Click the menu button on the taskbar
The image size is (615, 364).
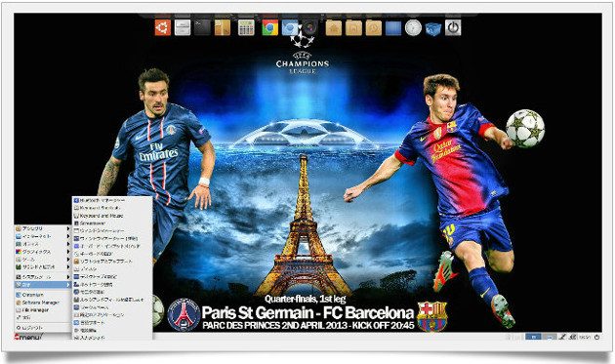tap(28, 337)
